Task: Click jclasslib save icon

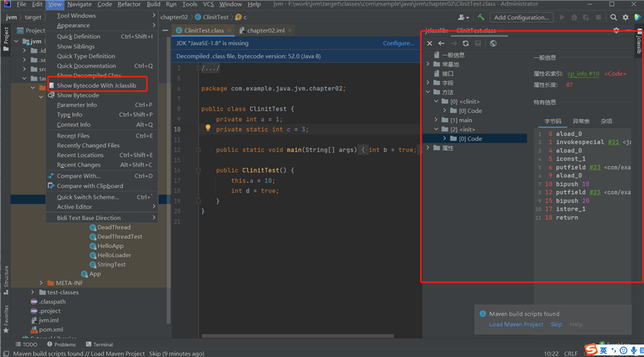Action: pos(477,43)
